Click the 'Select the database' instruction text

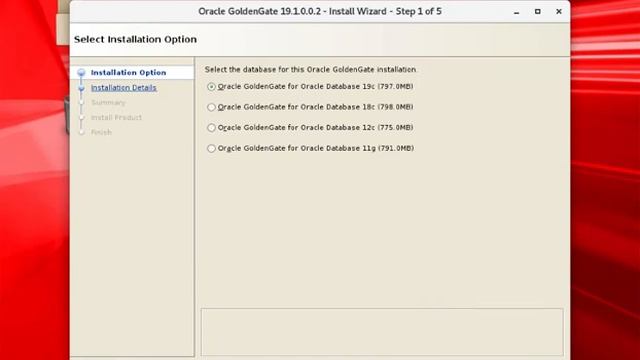pos(310,69)
